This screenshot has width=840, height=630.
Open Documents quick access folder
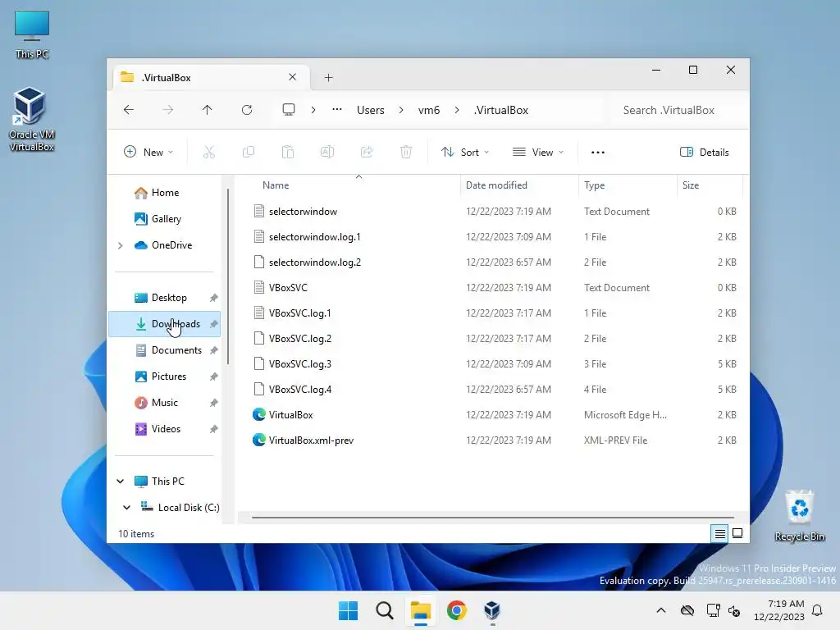point(165,349)
